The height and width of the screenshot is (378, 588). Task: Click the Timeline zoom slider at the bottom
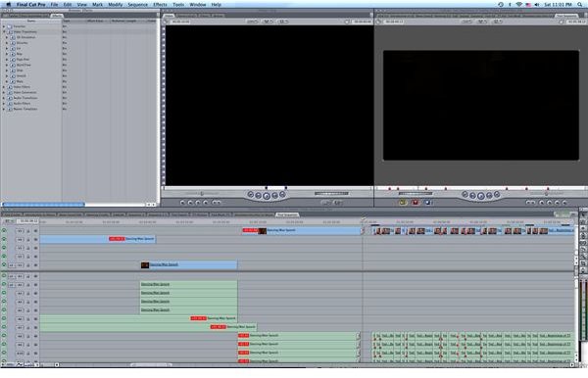[x=152, y=364]
